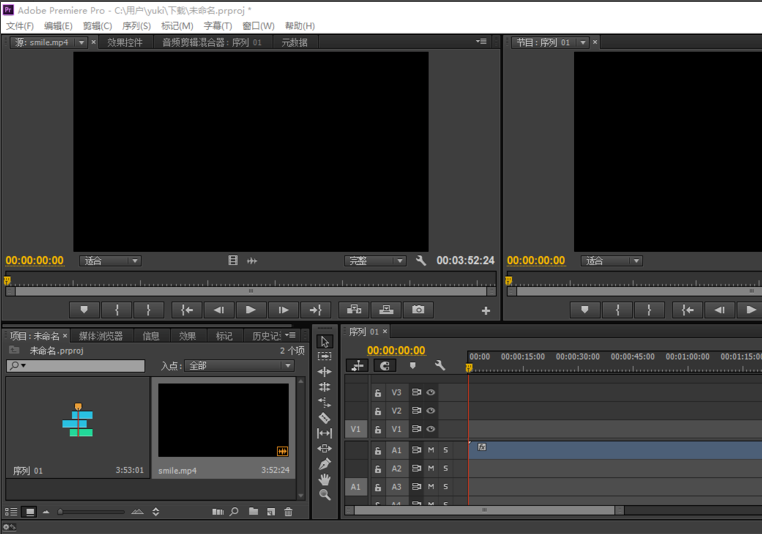The height and width of the screenshot is (534, 762).
Task: Toggle V2 track eye visibility
Action: [431, 411]
